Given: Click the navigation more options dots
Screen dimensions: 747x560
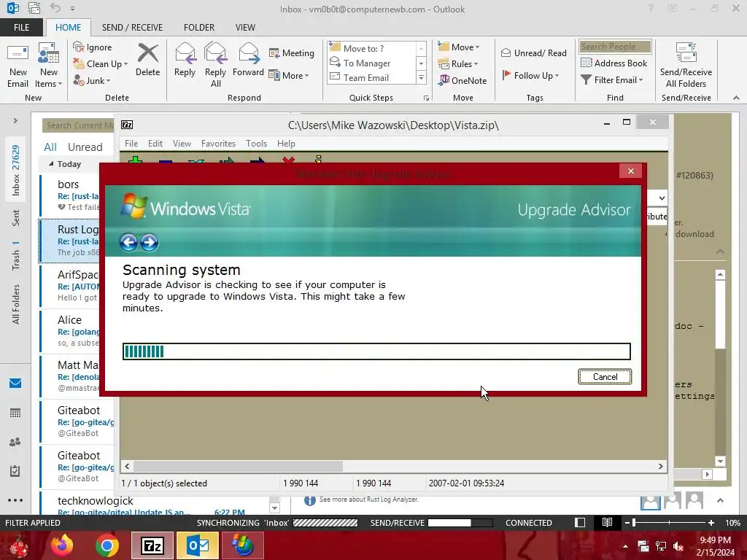Looking at the screenshot, I should pyautogui.click(x=15, y=500).
